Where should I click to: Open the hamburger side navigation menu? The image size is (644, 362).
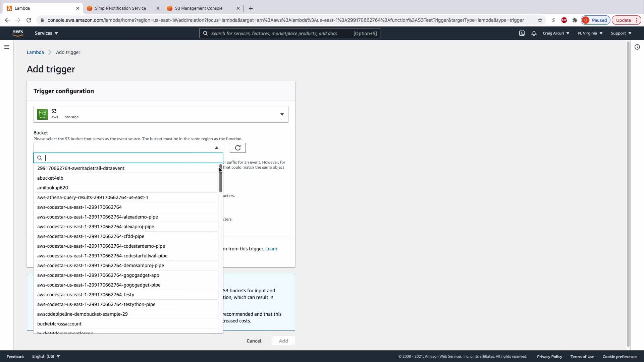6,47
